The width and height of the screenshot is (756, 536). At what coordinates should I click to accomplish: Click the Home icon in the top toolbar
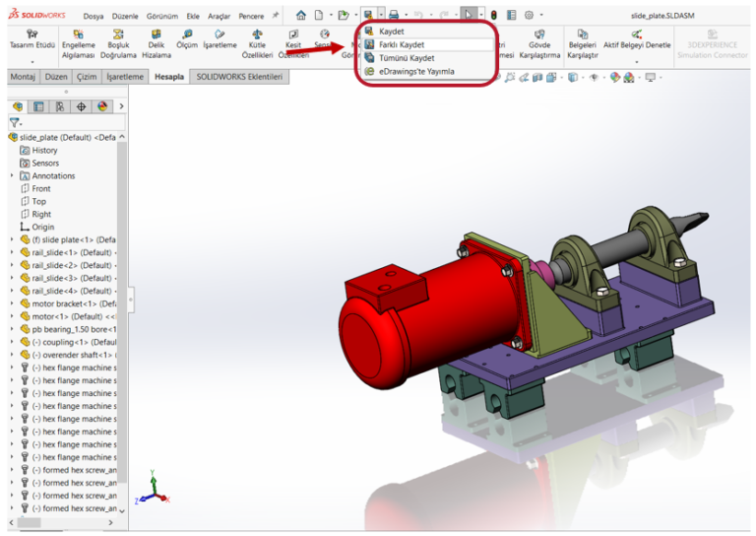[x=298, y=16]
